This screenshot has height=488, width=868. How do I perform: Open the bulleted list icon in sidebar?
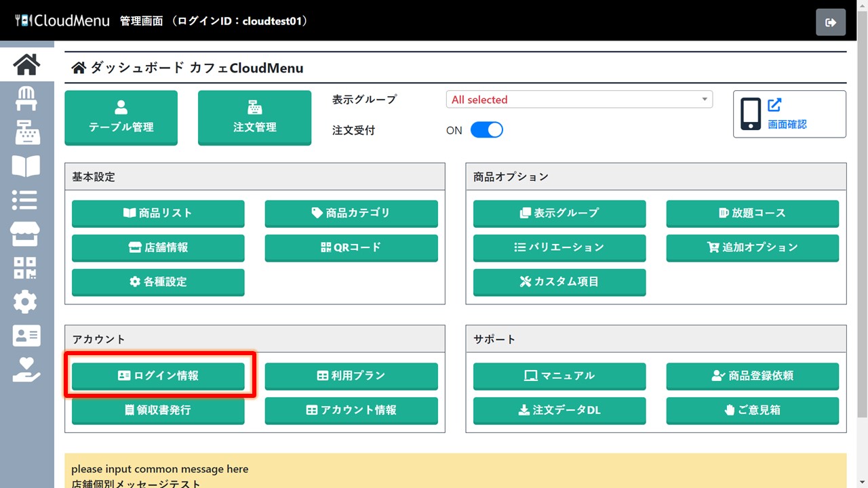pyautogui.click(x=25, y=200)
